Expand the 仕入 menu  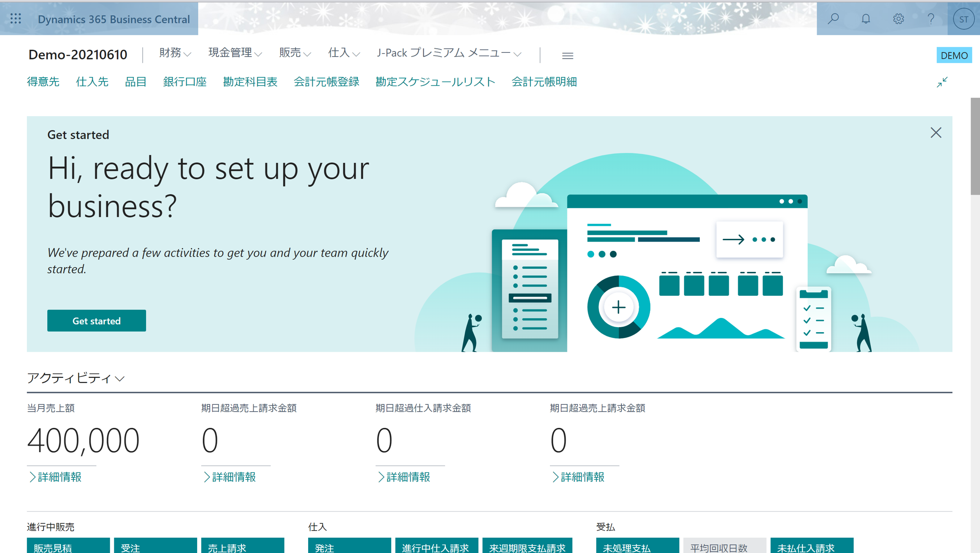344,53
